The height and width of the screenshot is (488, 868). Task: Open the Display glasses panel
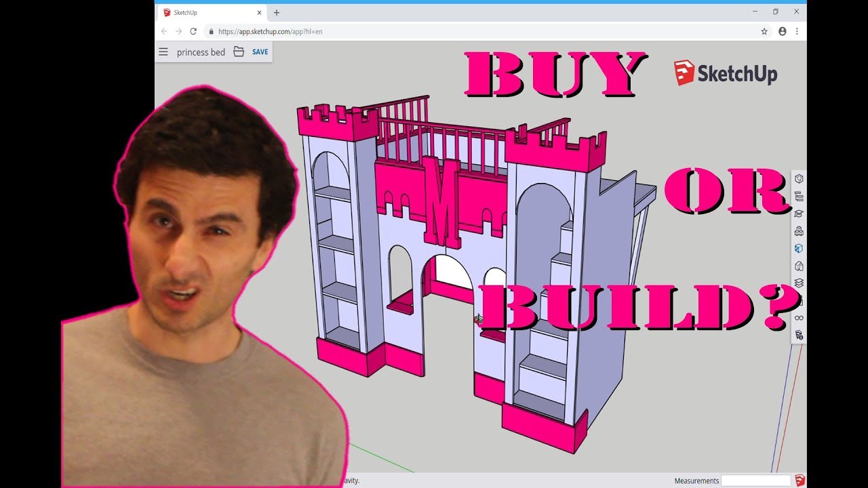click(799, 318)
